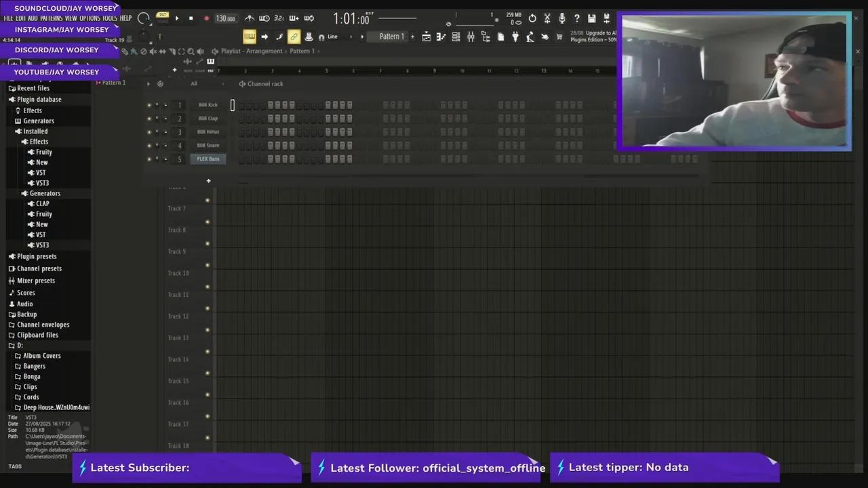Open the Piano roll window icon
The height and width of the screenshot is (488, 868).
click(441, 37)
